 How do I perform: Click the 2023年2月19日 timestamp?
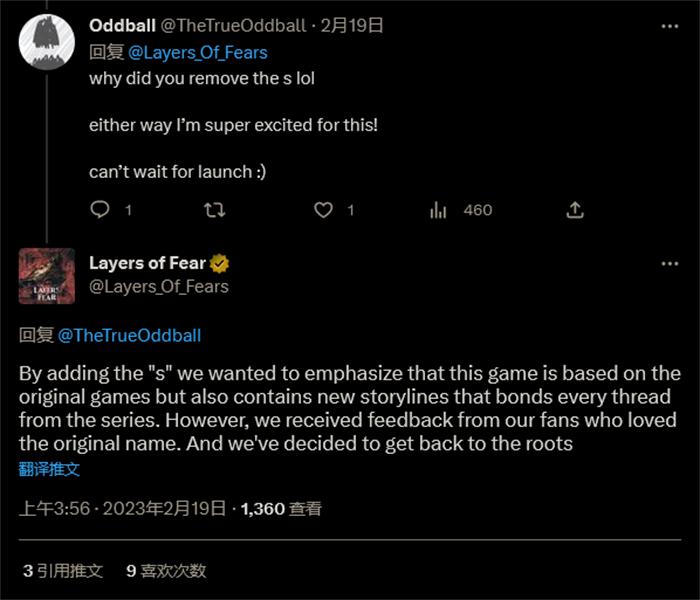coord(164,508)
